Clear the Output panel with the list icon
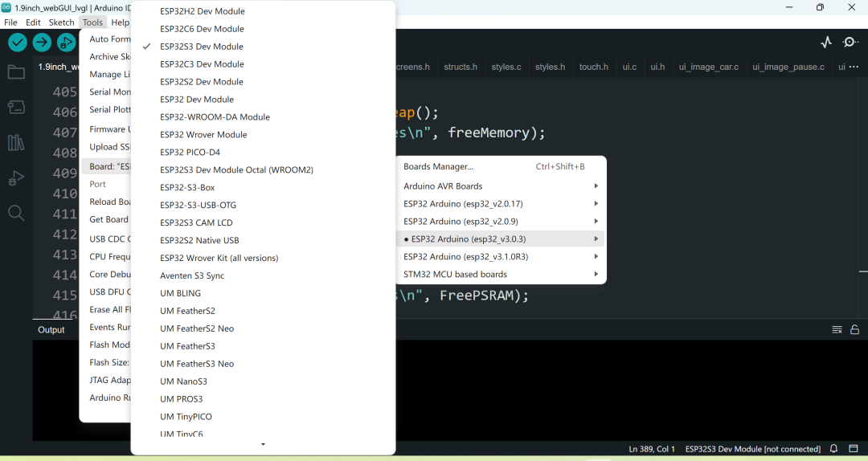 pos(837,330)
